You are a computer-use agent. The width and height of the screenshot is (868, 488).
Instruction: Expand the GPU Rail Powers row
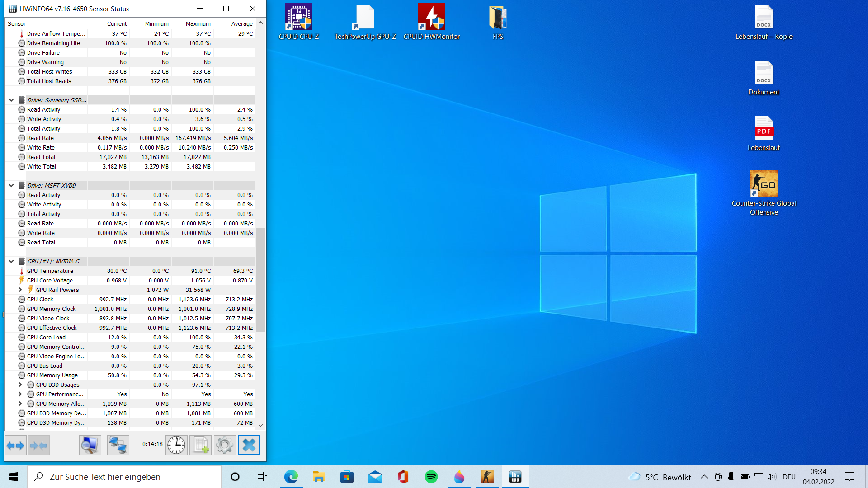(20, 290)
